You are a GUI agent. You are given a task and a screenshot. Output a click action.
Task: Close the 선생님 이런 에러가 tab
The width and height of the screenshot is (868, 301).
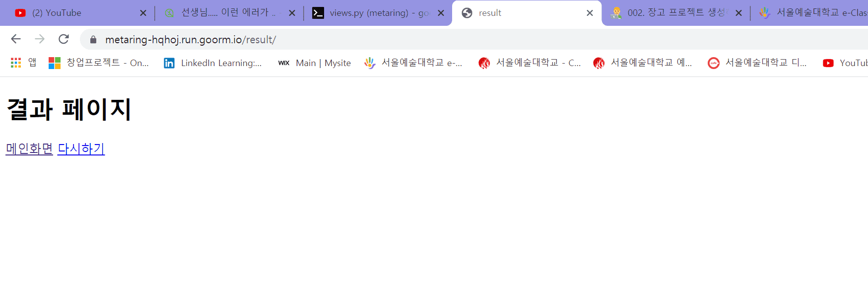pos(292,13)
